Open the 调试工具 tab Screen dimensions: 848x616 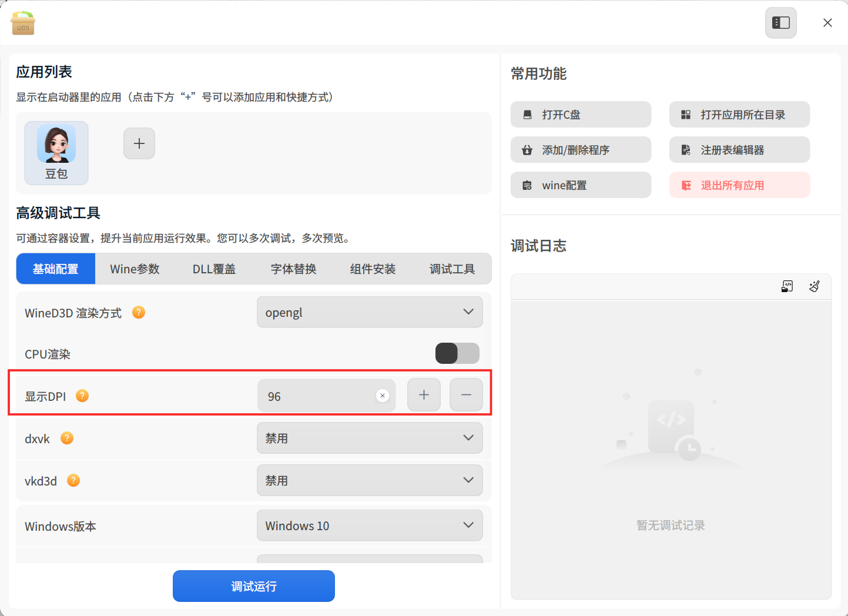(452, 269)
